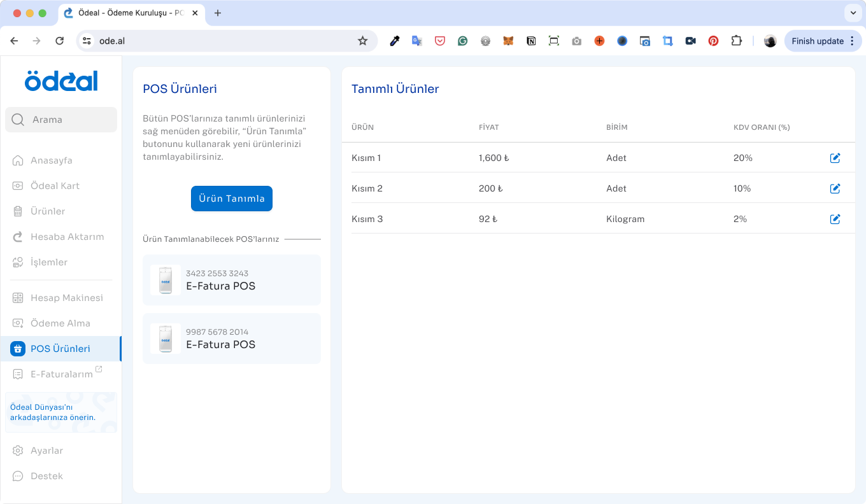Open the Grammarly extension icon
This screenshot has width=866, height=504.
tap(463, 41)
